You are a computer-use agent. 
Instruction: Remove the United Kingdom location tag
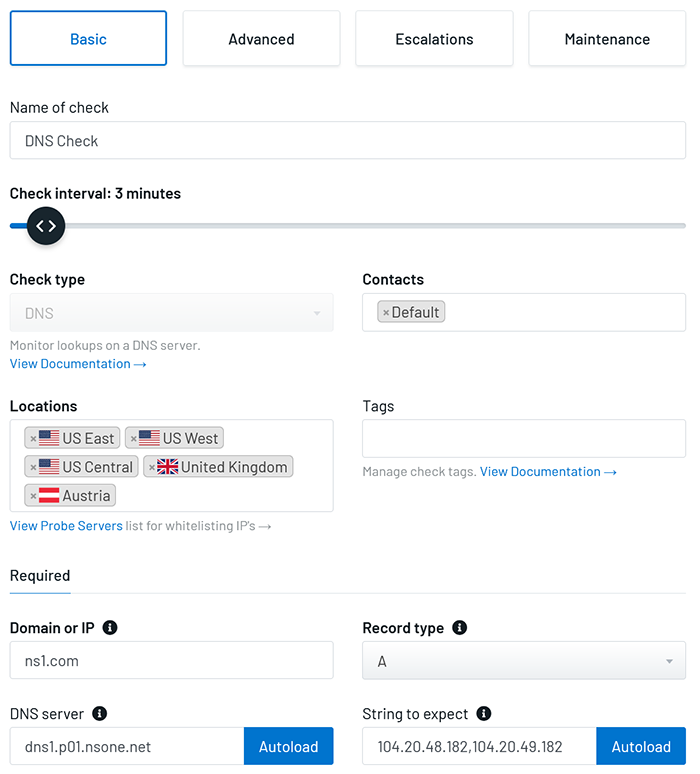tap(152, 467)
